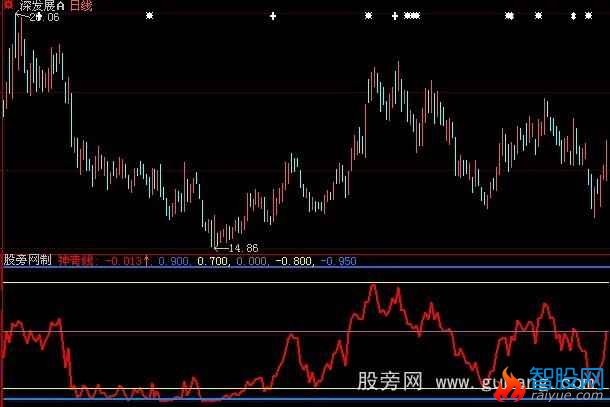Click the first plus marker at chart top
Viewport: 610px width, 407px height.
coord(273,16)
